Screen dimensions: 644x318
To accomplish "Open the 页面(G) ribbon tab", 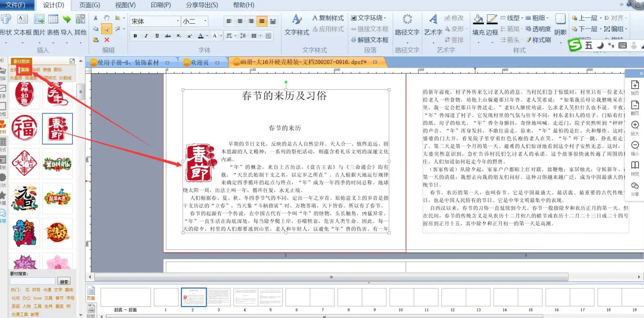I will [89, 5].
